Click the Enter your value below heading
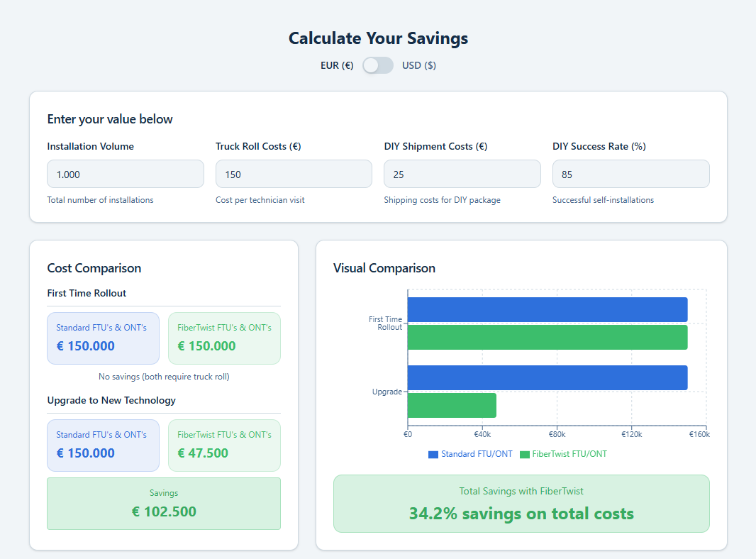This screenshot has width=756, height=559. click(x=110, y=119)
